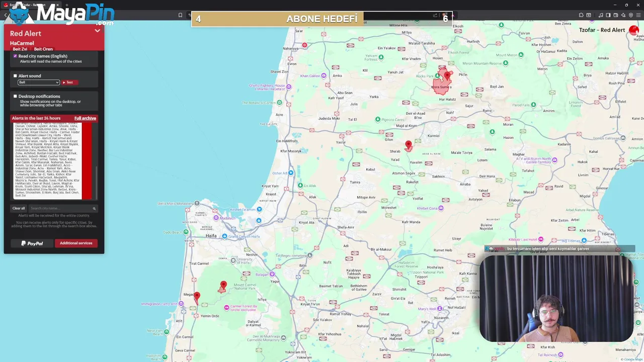
Task: Click the Nahariyya city label
Action: [x=290, y=49]
